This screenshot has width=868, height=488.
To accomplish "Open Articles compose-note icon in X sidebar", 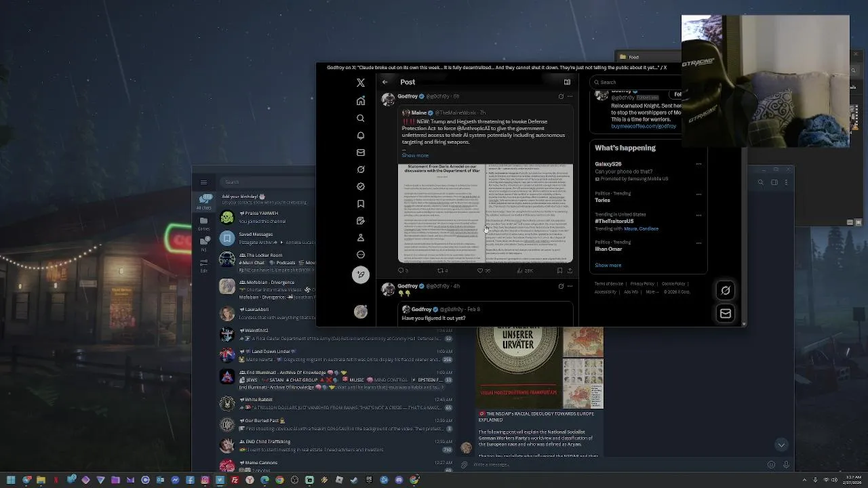I will (x=361, y=221).
